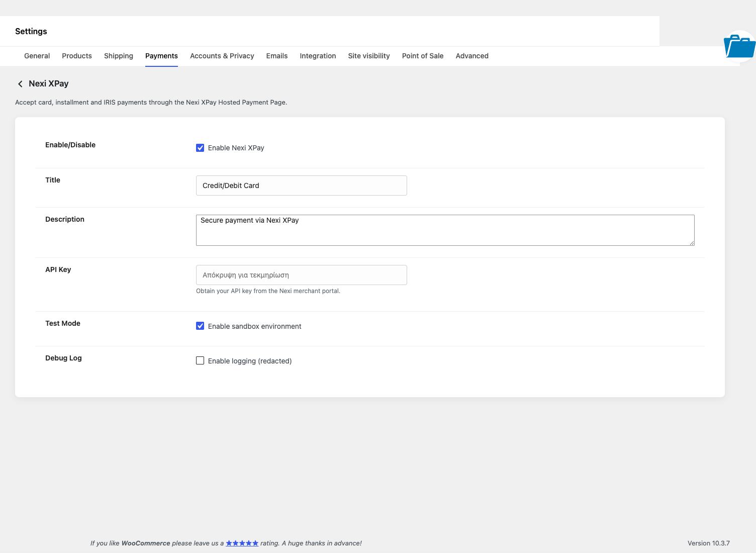Open the Products tab

[x=77, y=56]
